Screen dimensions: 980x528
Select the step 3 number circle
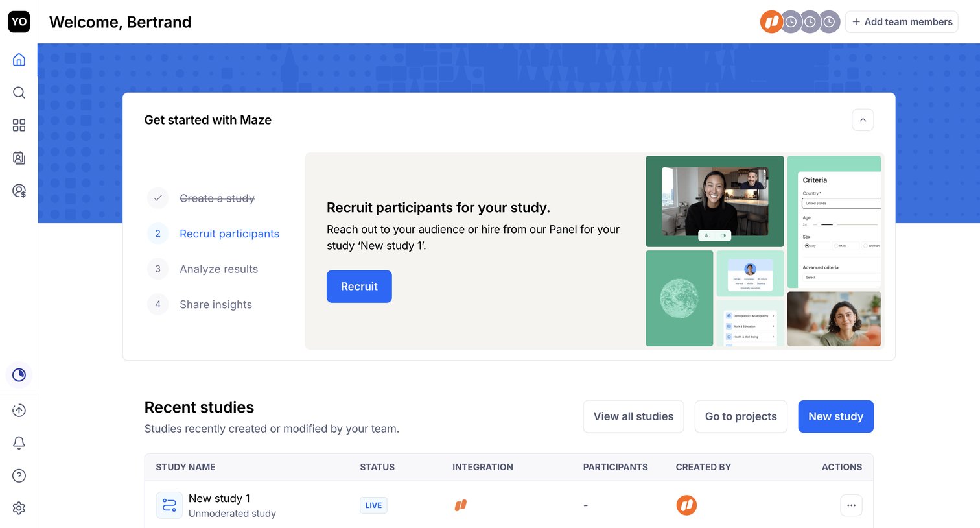157,269
